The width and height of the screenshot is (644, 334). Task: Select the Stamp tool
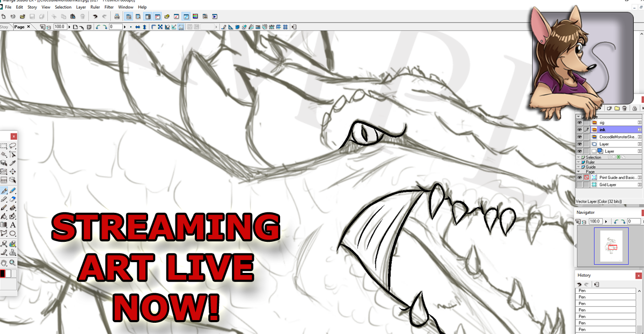[x=12, y=253]
